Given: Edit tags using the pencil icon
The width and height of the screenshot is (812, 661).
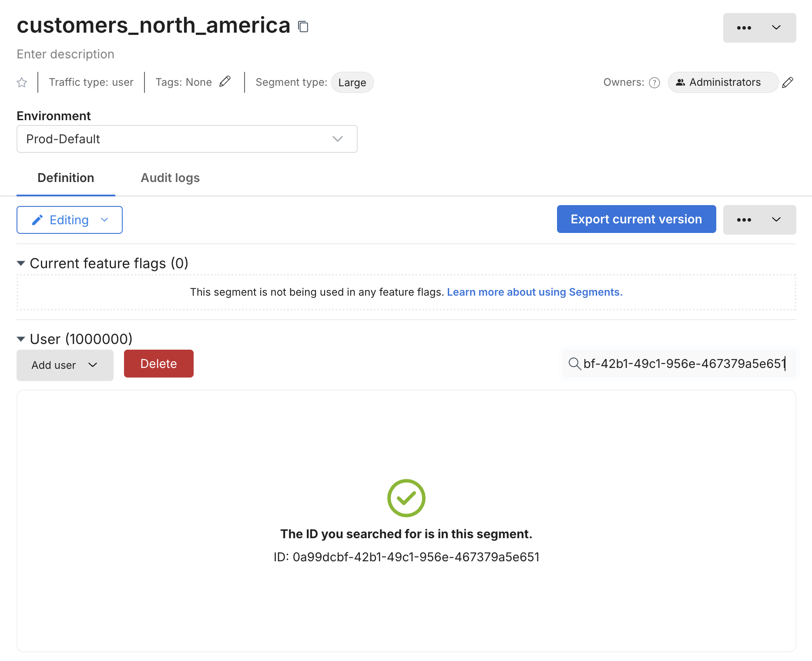Looking at the screenshot, I should tap(225, 82).
